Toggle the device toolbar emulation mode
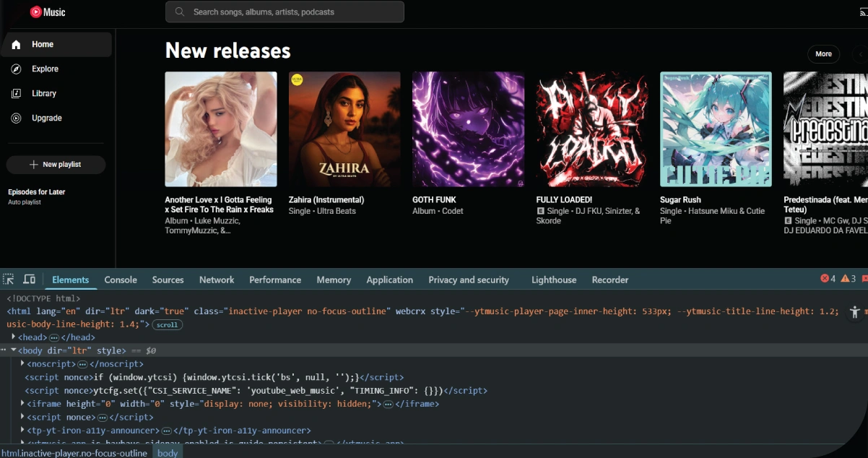Viewport: 868px width, 458px height. point(27,279)
